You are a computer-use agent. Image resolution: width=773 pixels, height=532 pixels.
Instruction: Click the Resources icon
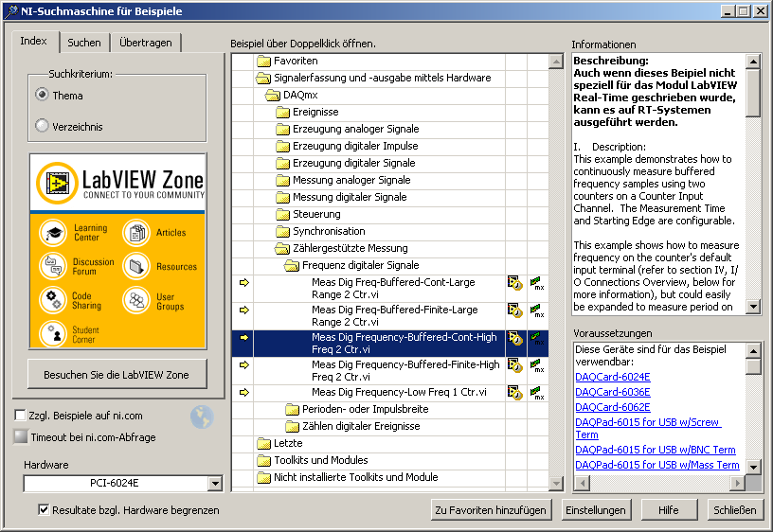tap(136, 266)
